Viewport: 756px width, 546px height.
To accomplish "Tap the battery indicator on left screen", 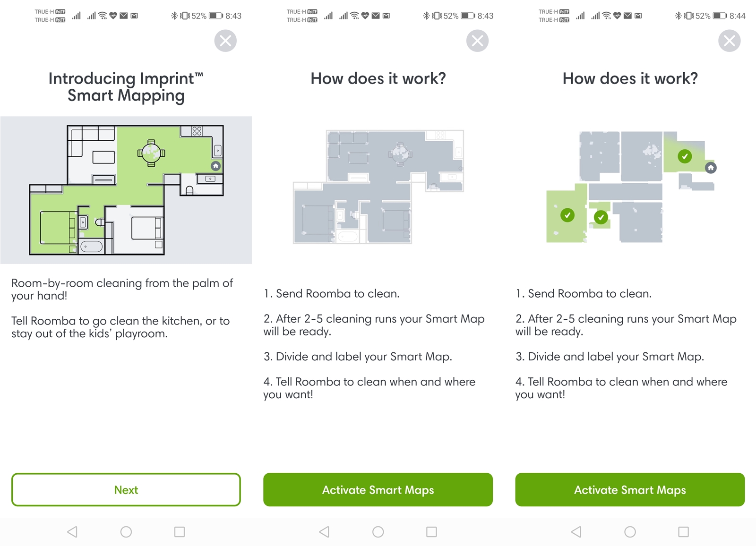I will point(216,16).
